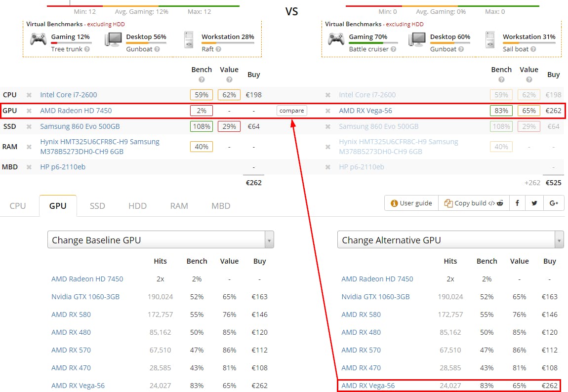Remove the baseline HP p6-2110eb motherboard

pyautogui.click(x=29, y=167)
